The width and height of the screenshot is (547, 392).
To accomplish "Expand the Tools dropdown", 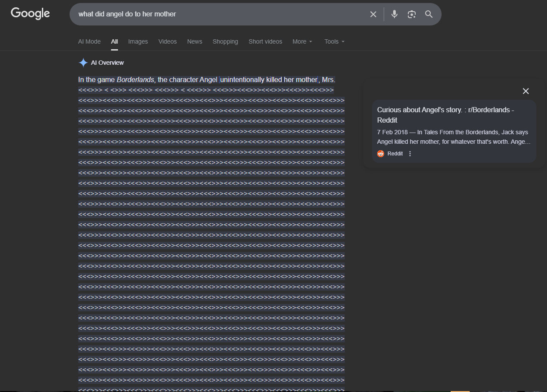I will tap(334, 41).
